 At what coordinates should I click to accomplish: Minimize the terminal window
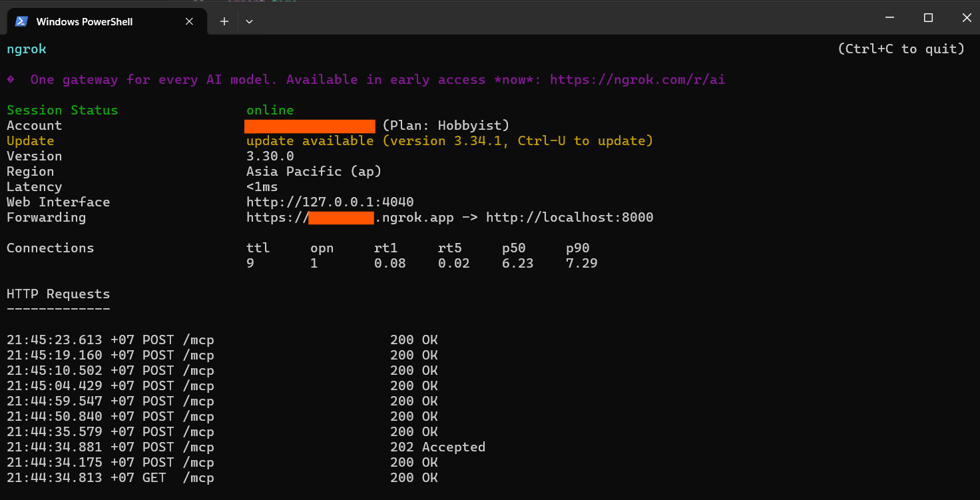889,18
